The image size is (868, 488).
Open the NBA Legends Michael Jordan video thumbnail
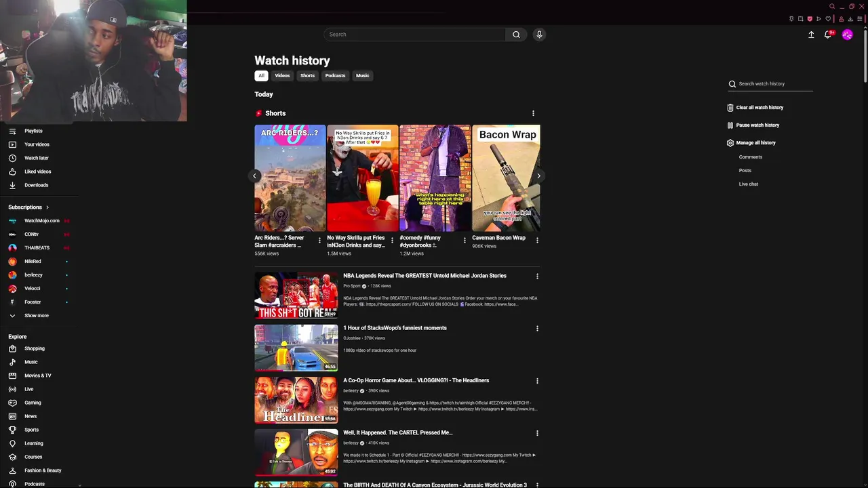(x=296, y=295)
